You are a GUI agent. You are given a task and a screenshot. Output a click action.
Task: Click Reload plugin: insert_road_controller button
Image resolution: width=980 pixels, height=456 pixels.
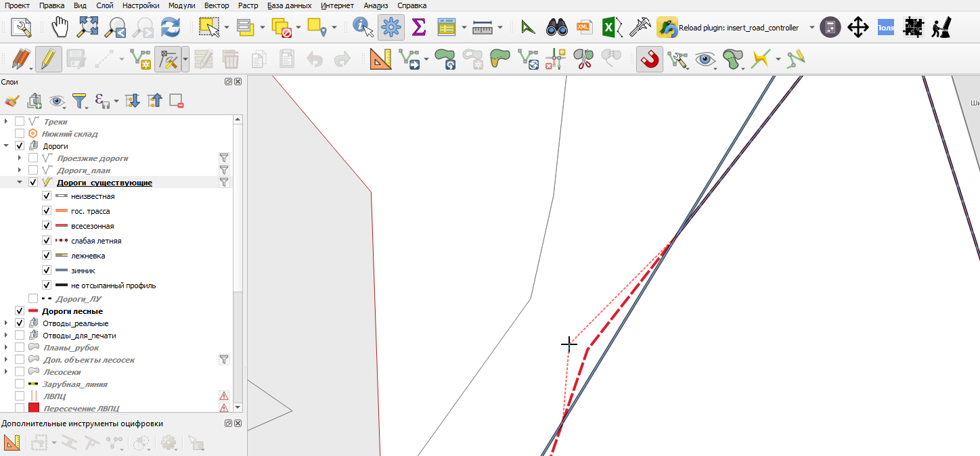(x=728, y=28)
